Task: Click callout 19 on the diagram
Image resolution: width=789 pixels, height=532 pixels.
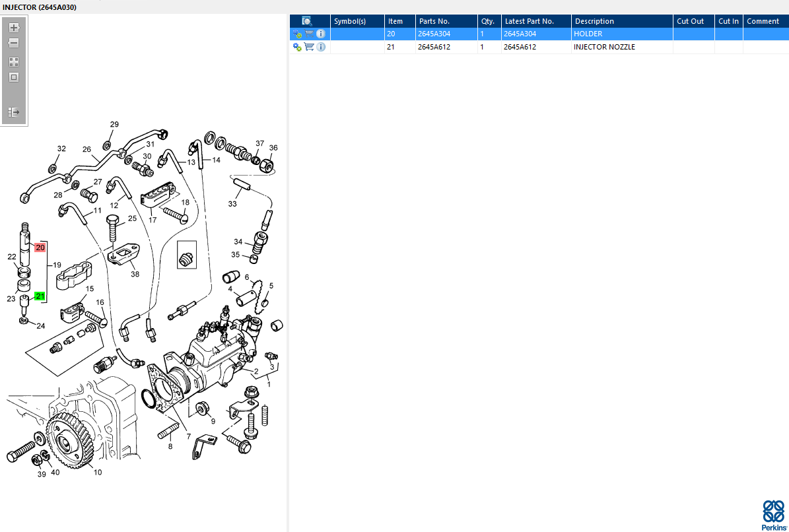Action: point(57,265)
